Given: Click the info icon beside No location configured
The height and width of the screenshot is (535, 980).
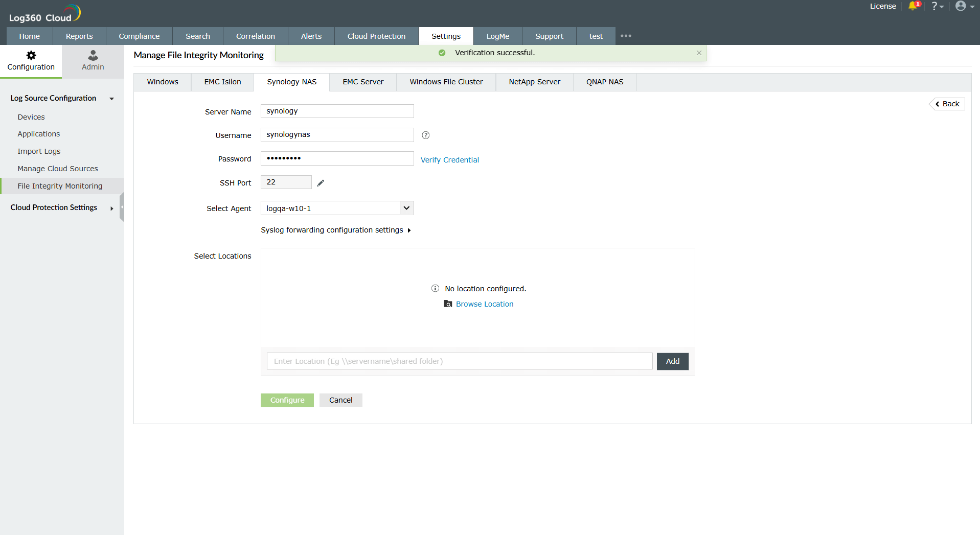Looking at the screenshot, I should [435, 288].
